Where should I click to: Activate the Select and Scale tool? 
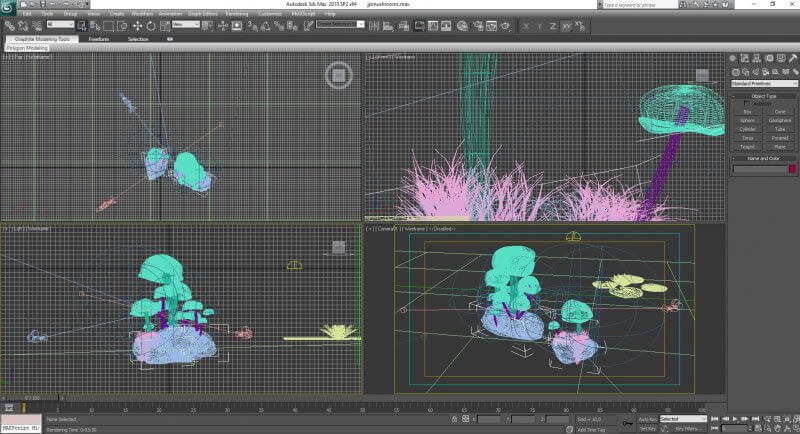pos(165,25)
